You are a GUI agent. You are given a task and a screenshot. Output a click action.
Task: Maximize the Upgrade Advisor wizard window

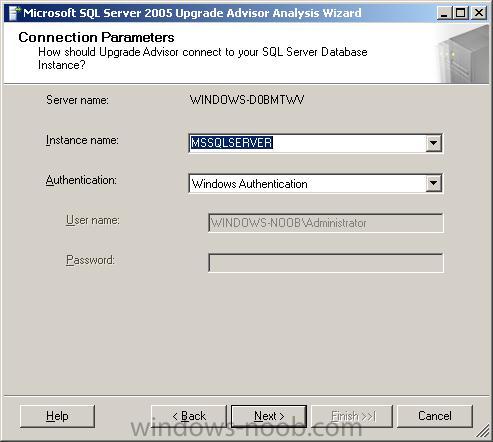point(461,13)
